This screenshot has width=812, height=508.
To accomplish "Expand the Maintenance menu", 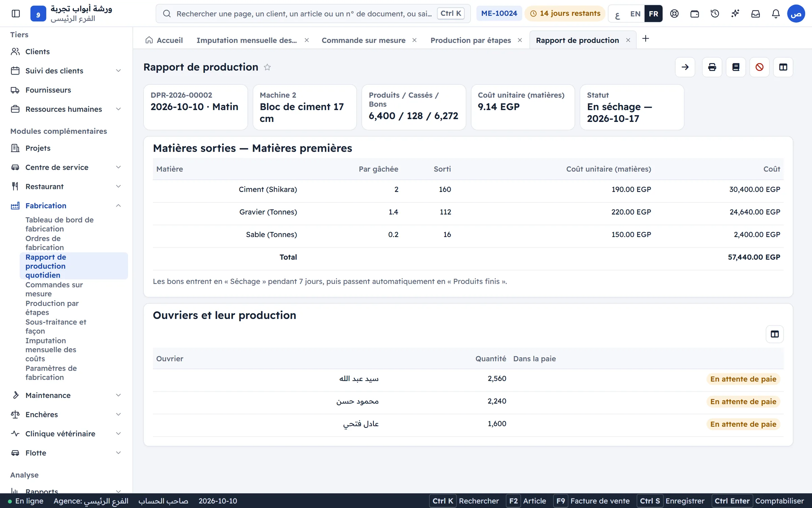I will [x=66, y=395].
